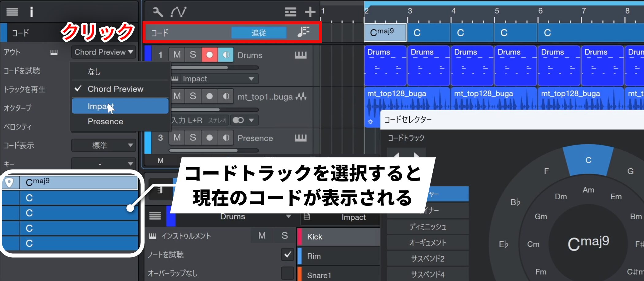Solo the Presence track
Image resolution: width=644 pixels, height=281 pixels.
[x=193, y=138]
